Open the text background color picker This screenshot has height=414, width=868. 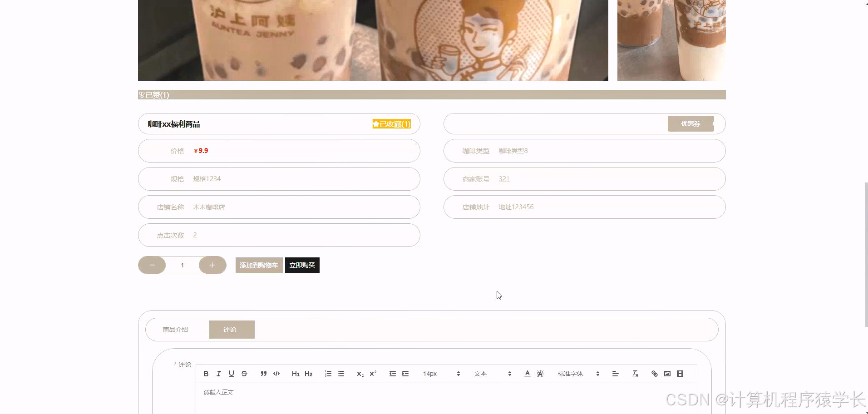pyautogui.click(x=540, y=374)
